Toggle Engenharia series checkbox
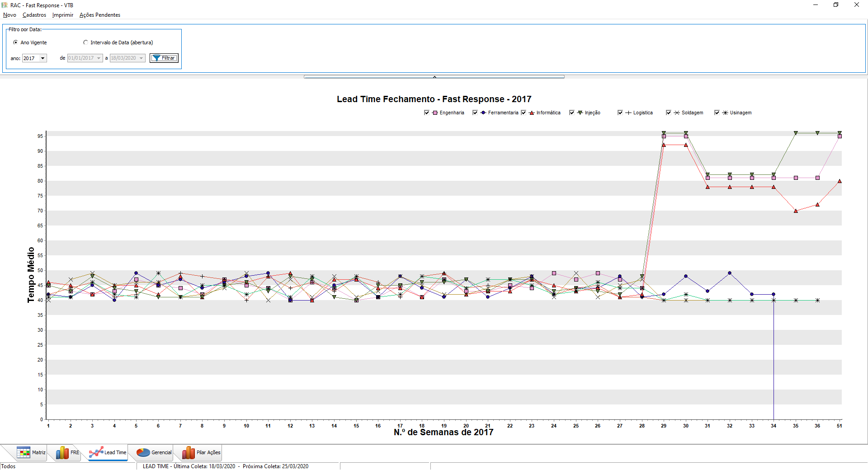This screenshot has width=868, height=470. pyautogui.click(x=427, y=113)
